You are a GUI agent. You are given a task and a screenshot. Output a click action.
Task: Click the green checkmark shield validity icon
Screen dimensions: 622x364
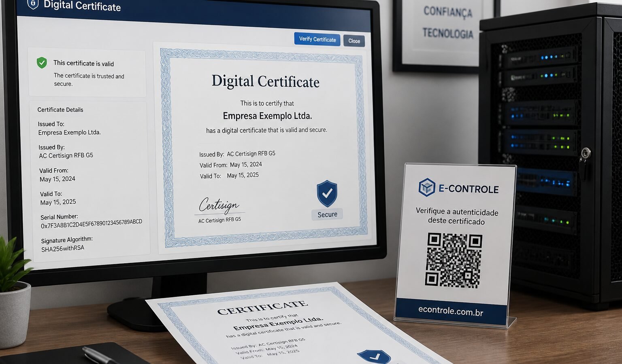point(42,63)
